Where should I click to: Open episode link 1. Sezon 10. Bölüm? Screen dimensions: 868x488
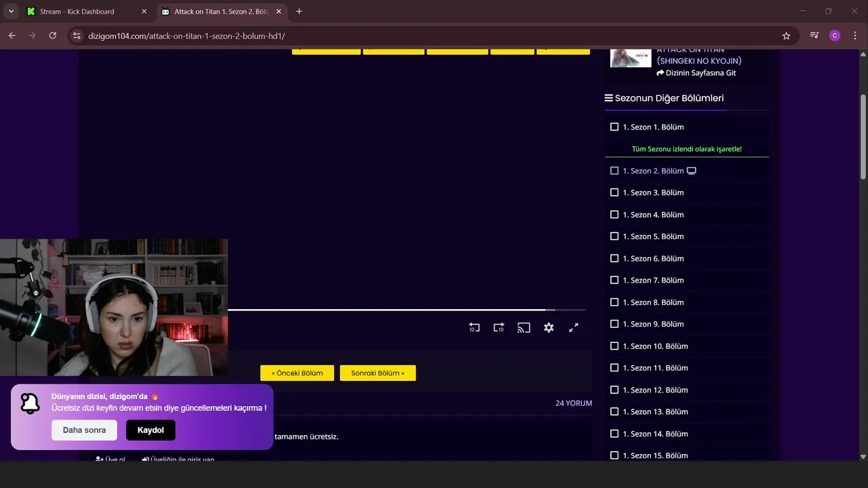[x=655, y=346]
